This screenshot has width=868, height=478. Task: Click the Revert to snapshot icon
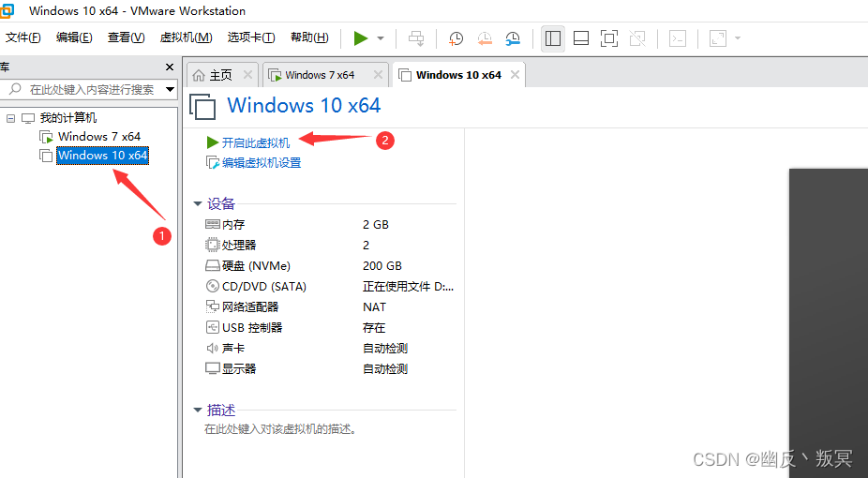pos(485,38)
